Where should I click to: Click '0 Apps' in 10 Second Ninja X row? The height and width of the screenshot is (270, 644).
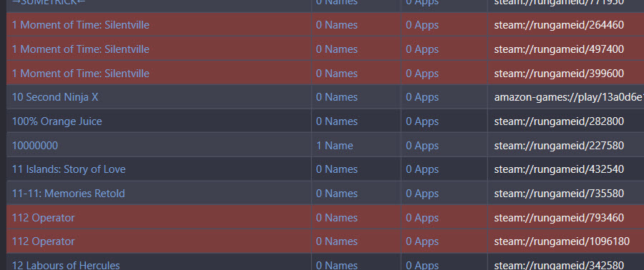click(422, 97)
